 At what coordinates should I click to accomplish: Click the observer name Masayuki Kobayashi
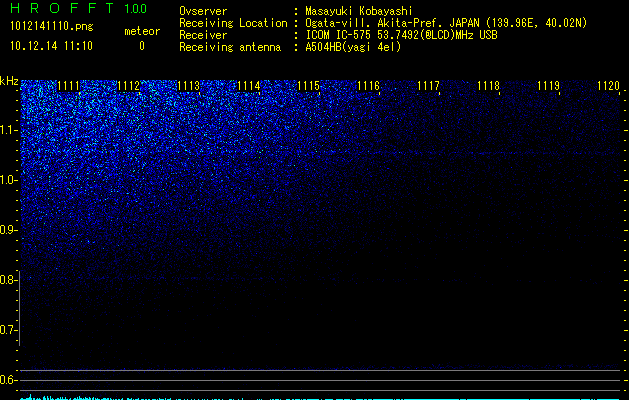click(359, 11)
